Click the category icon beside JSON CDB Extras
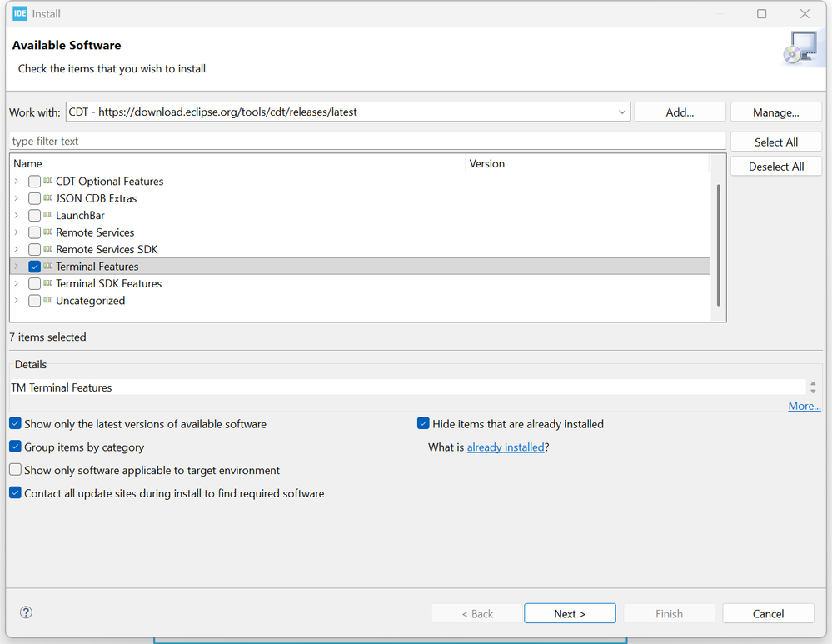The image size is (832, 644). coord(48,198)
